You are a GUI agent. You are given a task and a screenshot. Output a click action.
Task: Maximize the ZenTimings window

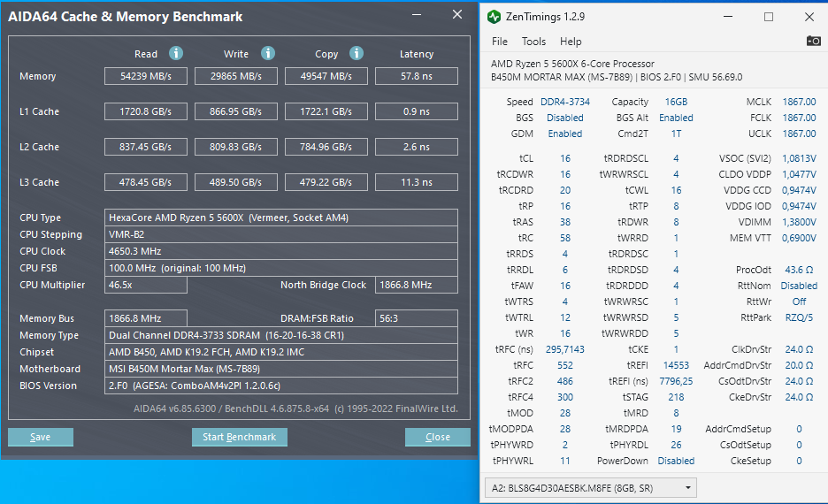click(x=769, y=17)
